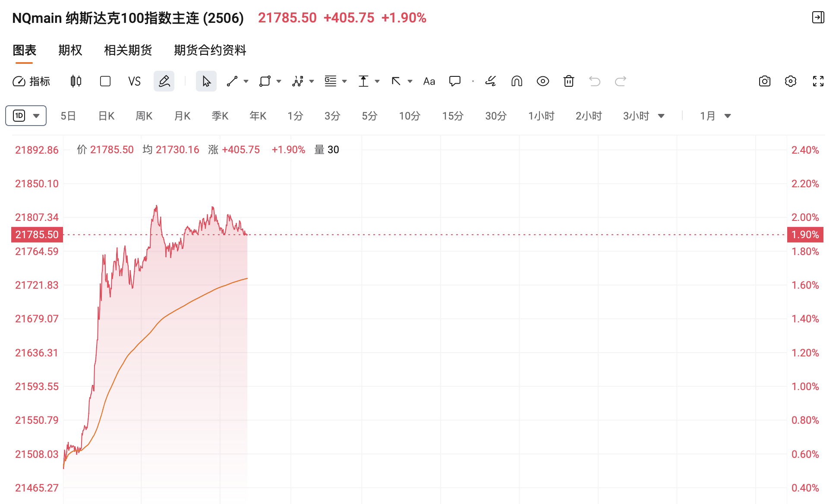Select the 15分 interval
The height and width of the screenshot is (504, 839).
click(x=453, y=116)
